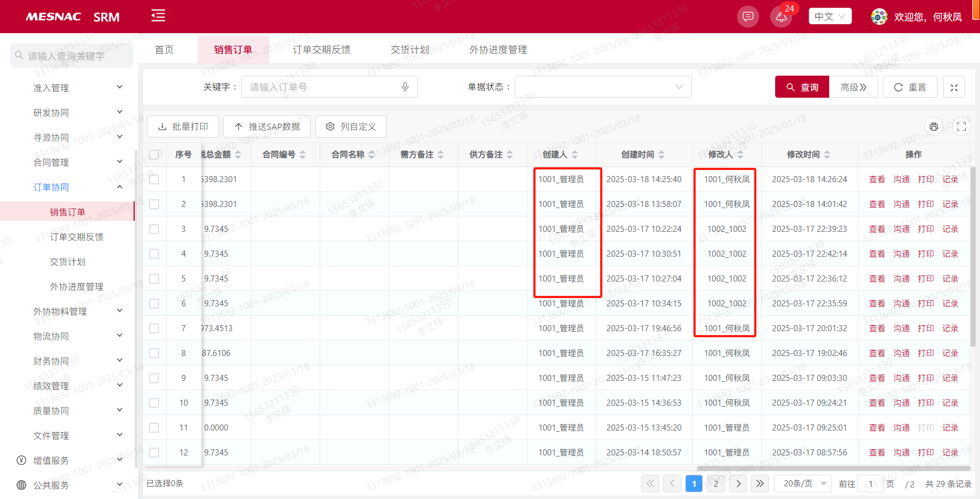Switch to 交货计划 tab
The height and width of the screenshot is (499, 980).
410,50
